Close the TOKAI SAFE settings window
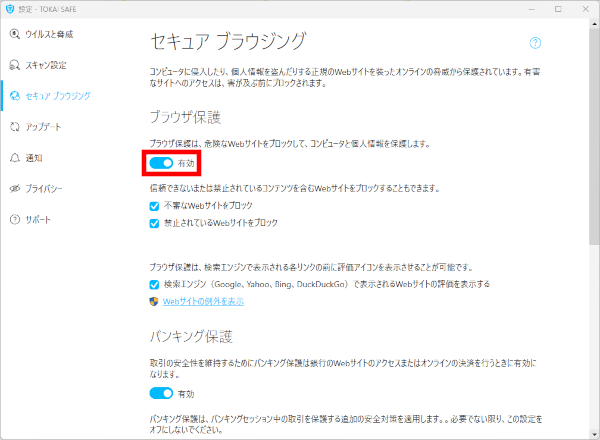The width and height of the screenshot is (600, 440). pyautogui.click(x=586, y=9)
